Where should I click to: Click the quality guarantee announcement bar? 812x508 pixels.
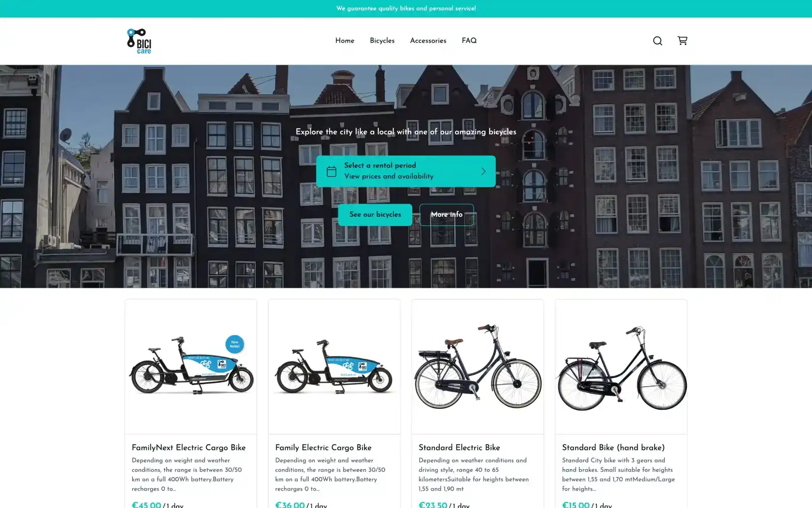406,8
